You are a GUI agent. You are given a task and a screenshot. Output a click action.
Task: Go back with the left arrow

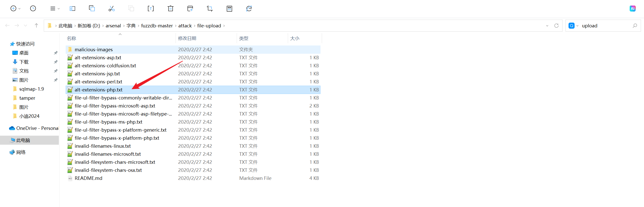click(7, 25)
